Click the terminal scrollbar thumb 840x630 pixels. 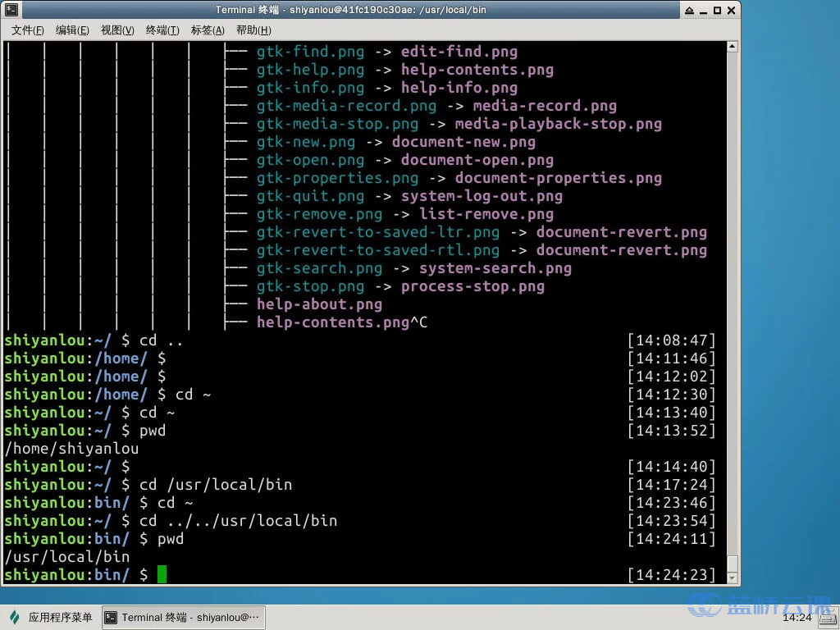(x=733, y=564)
